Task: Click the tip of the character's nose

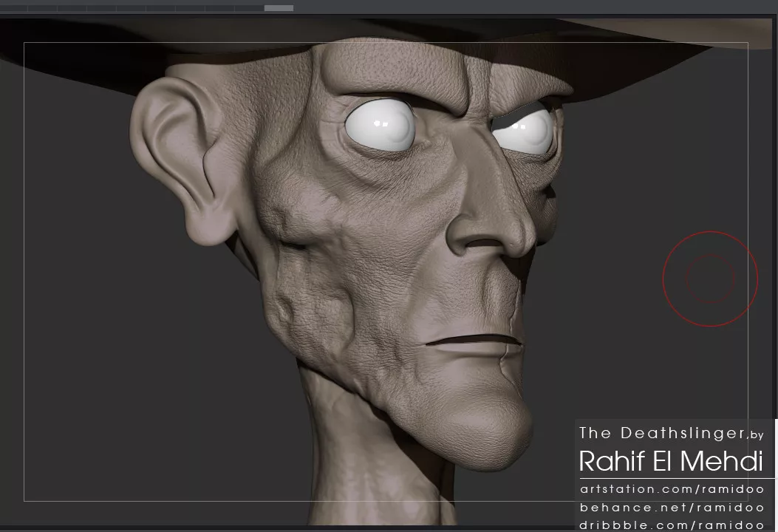Action: 510,236
